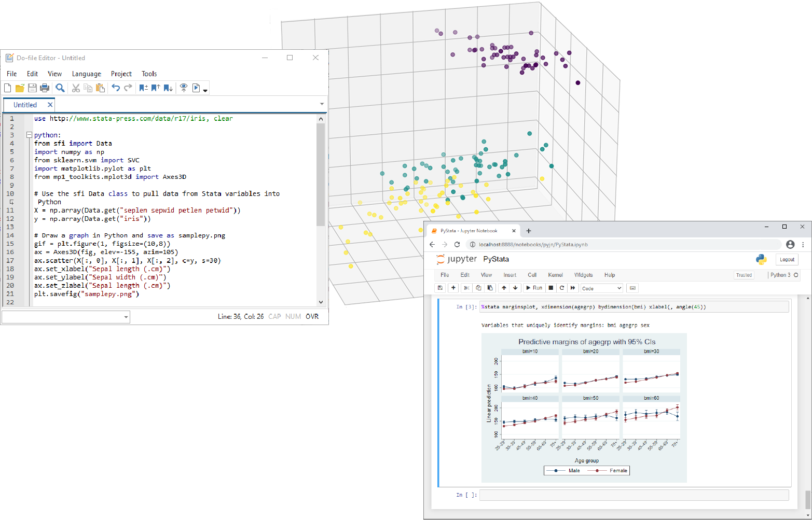
Task: Toggle OVR overwrite mode in status bar
Action: point(312,316)
